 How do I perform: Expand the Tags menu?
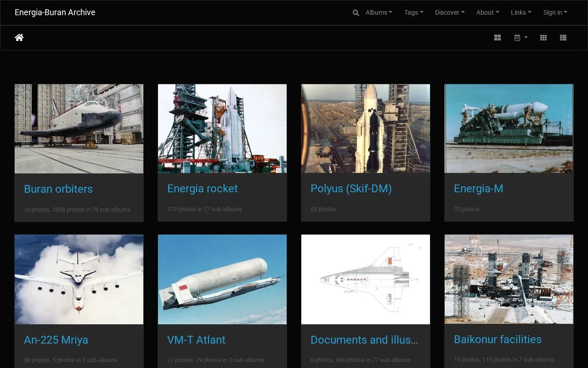pyautogui.click(x=414, y=12)
